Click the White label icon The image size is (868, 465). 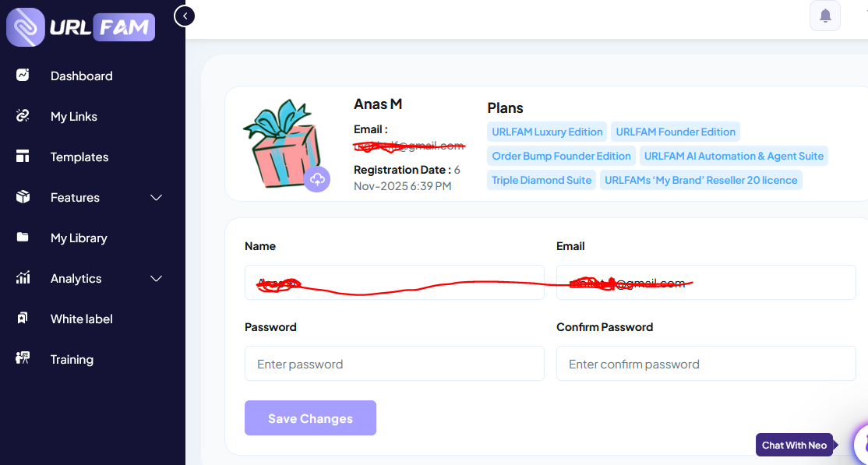[23, 319]
